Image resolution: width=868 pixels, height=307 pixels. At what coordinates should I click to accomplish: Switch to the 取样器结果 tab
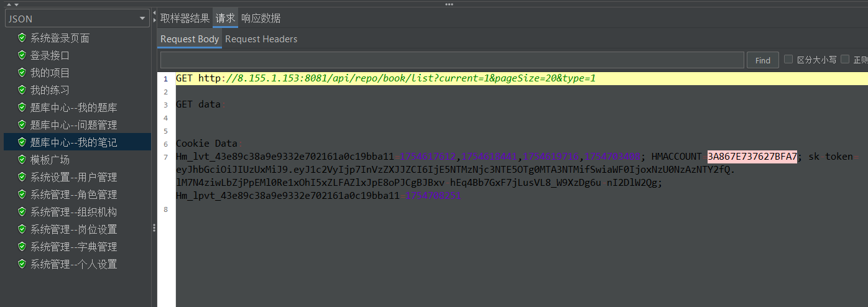(x=185, y=18)
